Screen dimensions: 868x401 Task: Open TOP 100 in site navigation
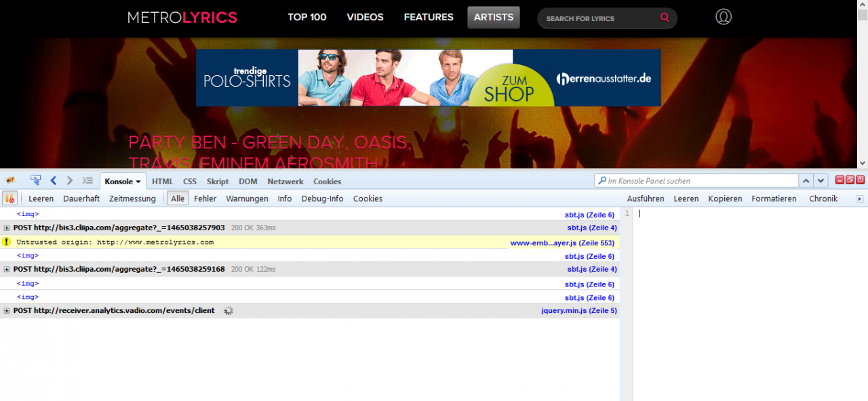click(307, 17)
